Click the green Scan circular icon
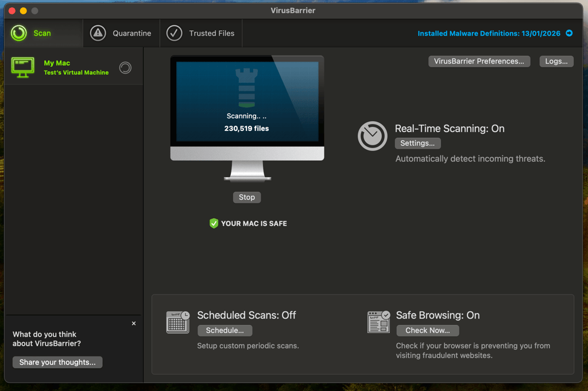 pos(19,33)
